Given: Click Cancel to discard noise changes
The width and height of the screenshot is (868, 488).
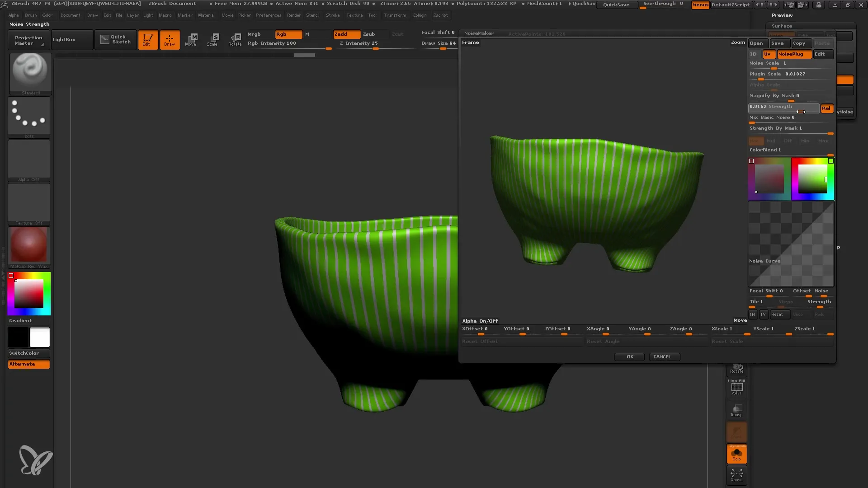Looking at the screenshot, I should point(662,357).
